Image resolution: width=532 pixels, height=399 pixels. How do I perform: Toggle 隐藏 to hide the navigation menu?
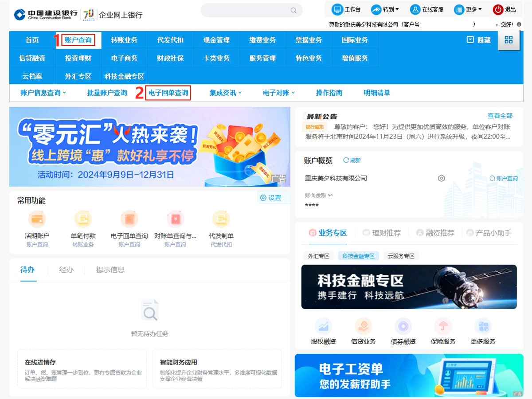(479, 40)
